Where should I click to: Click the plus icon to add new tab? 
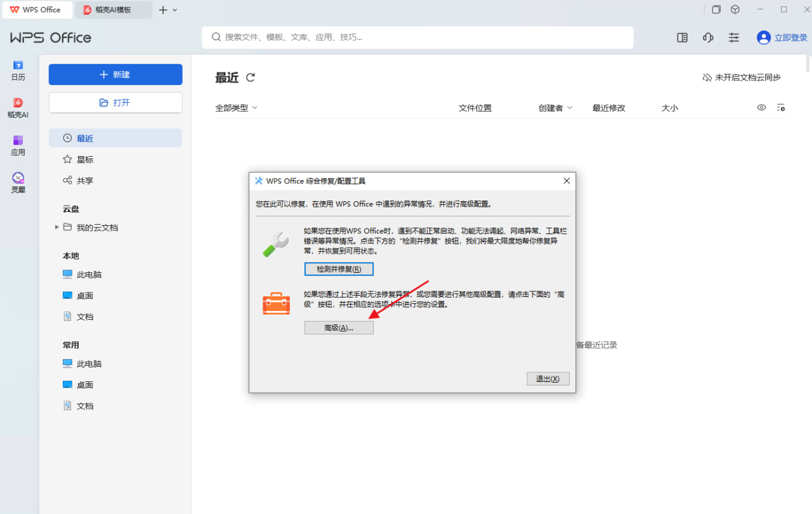(163, 10)
